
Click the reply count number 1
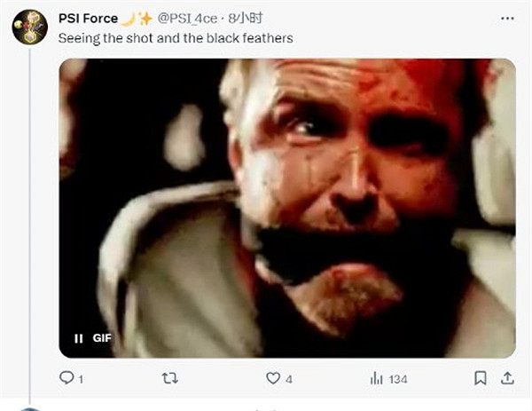click(81, 379)
